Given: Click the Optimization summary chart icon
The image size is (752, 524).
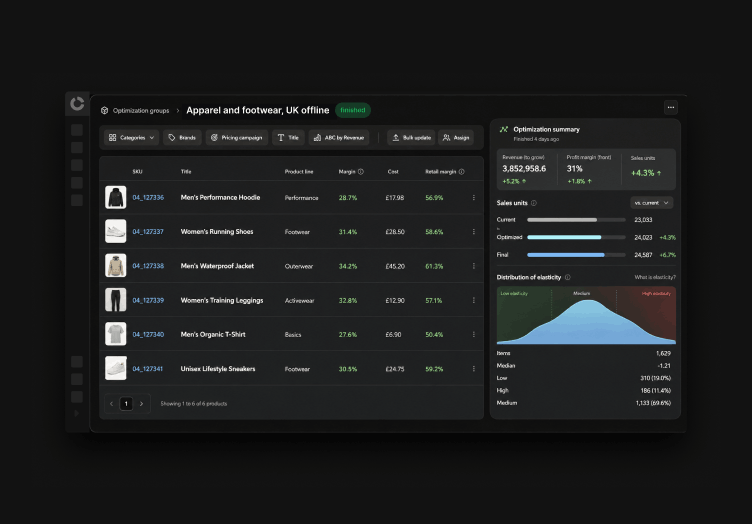Looking at the screenshot, I should tap(504, 129).
